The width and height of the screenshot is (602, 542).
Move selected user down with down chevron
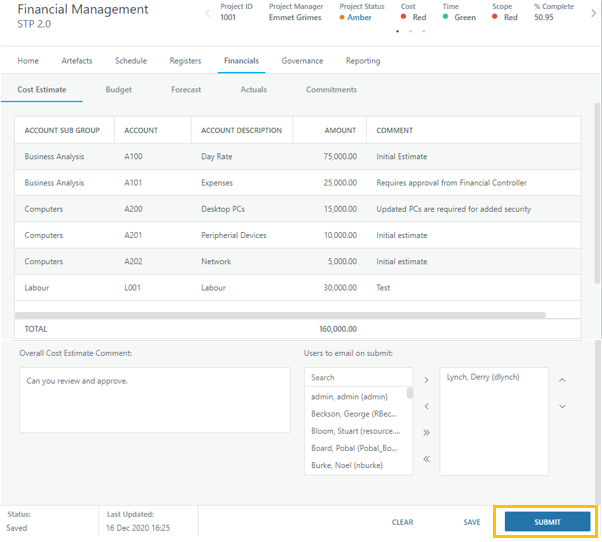[x=562, y=406]
